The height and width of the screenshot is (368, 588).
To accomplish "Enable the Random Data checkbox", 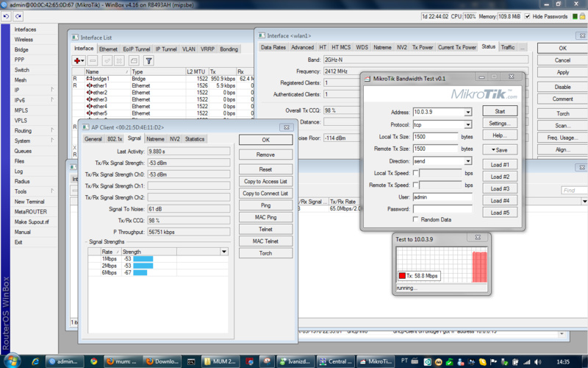I will coord(416,219).
